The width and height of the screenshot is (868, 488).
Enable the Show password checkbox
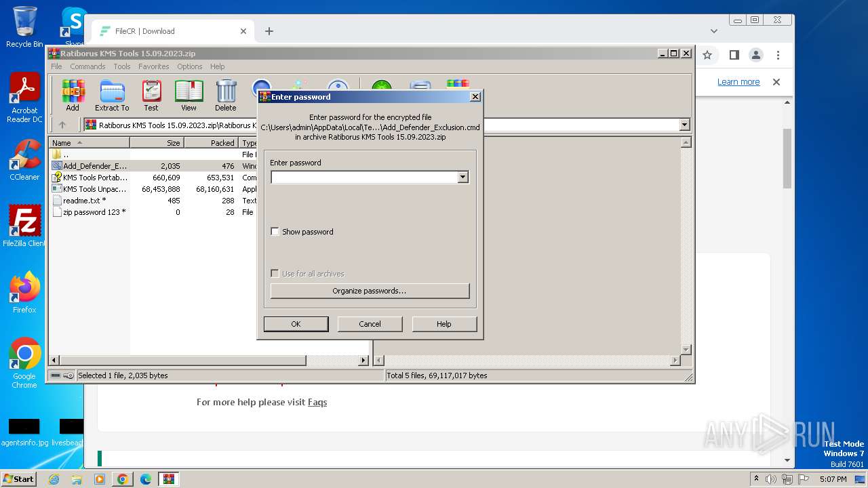(x=275, y=232)
